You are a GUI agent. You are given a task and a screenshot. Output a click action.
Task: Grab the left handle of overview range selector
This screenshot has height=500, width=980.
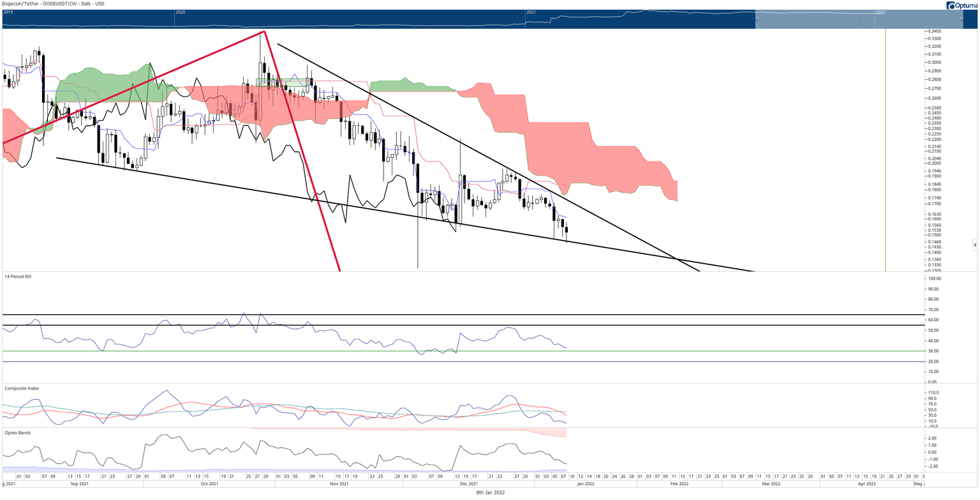point(756,20)
